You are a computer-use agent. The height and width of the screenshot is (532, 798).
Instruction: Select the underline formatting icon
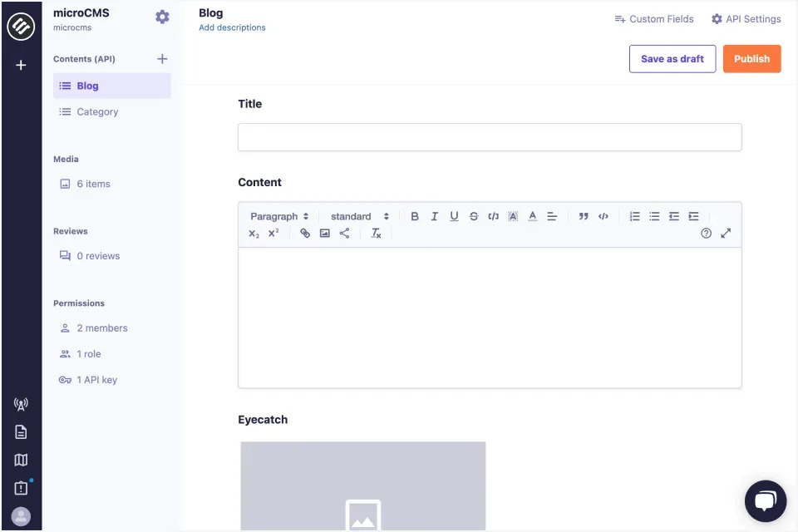(x=454, y=216)
